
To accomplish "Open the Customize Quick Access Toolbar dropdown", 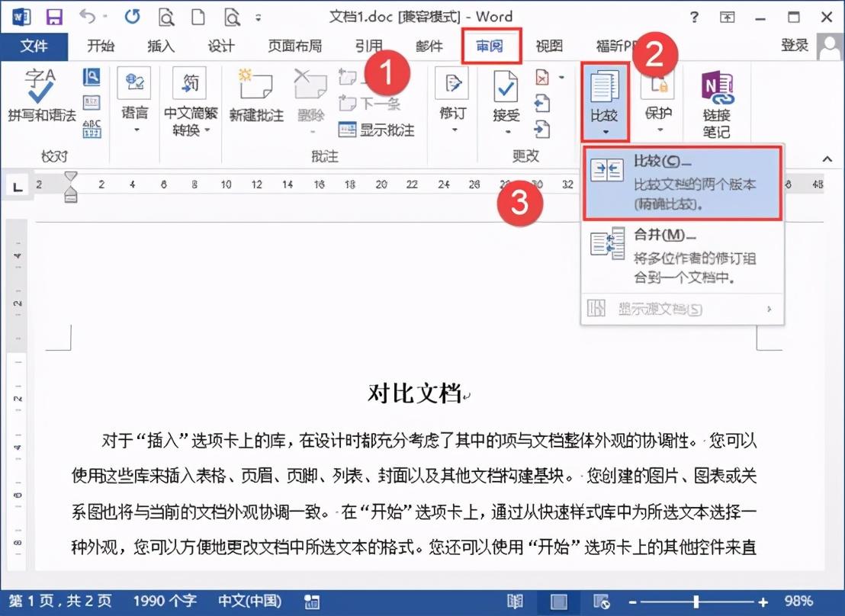I will 259,18.
